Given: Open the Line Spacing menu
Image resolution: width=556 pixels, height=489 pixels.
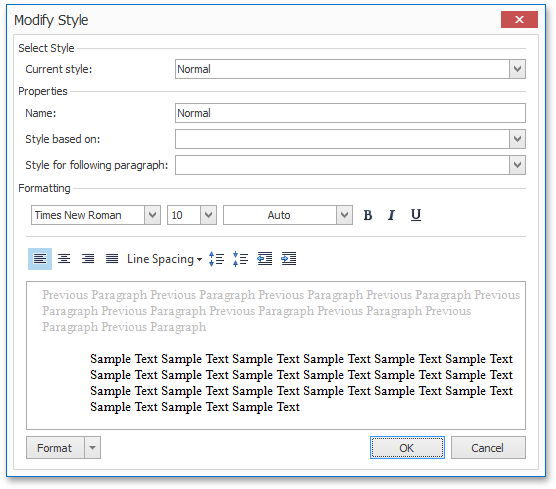Looking at the screenshot, I should tap(165, 259).
